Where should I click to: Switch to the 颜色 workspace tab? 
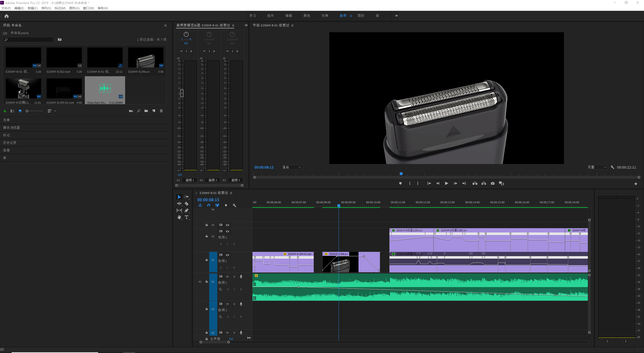coord(306,16)
